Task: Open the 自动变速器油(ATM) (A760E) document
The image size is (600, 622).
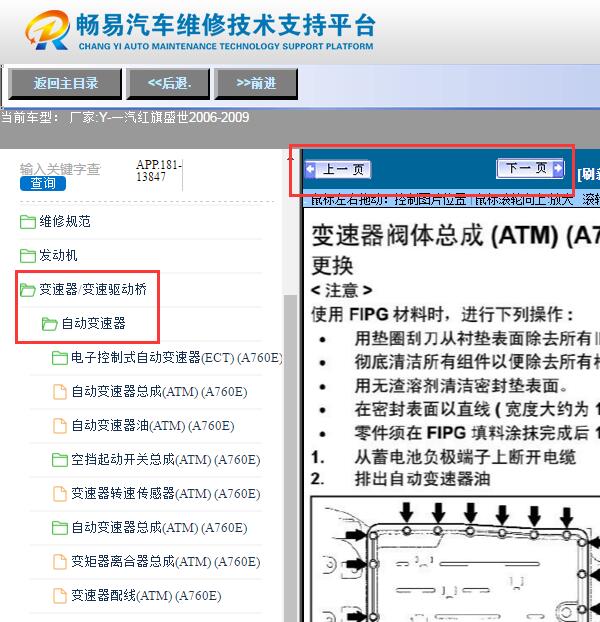Action: click(x=144, y=426)
